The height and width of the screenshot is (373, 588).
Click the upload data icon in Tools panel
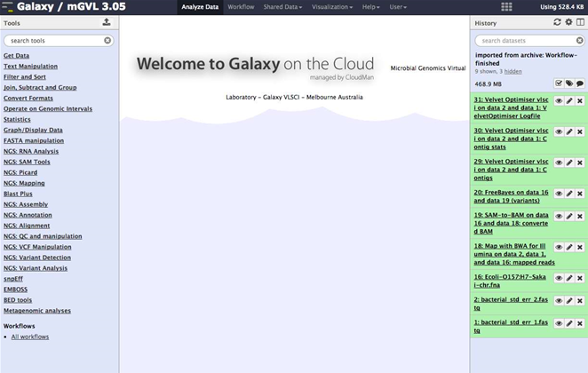[107, 22]
